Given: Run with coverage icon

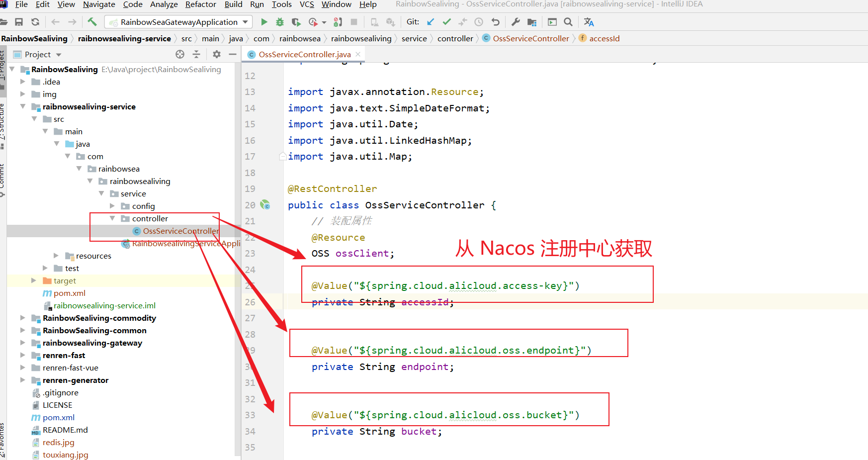Looking at the screenshot, I should coord(296,22).
